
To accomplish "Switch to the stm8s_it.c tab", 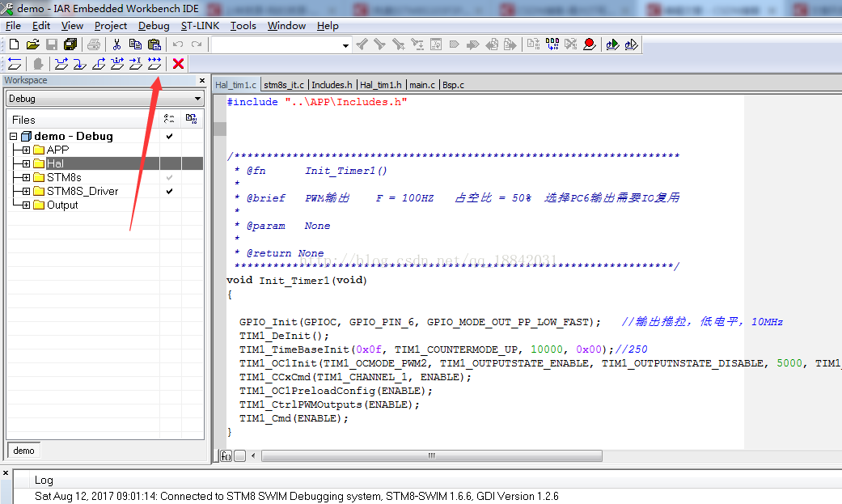I will pos(284,85).
